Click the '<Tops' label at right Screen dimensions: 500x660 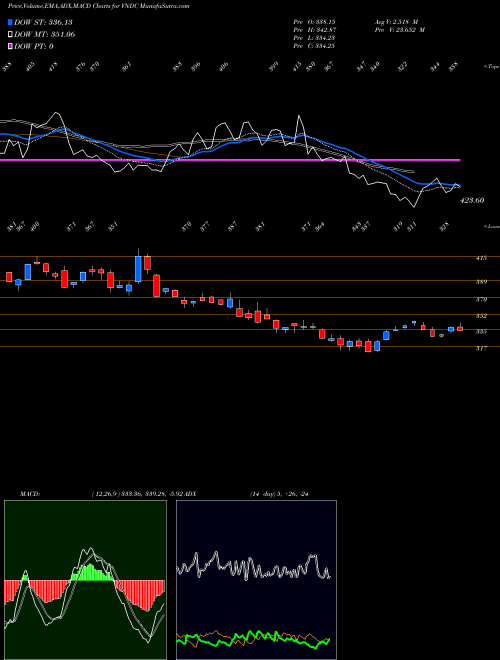point(491,67)
